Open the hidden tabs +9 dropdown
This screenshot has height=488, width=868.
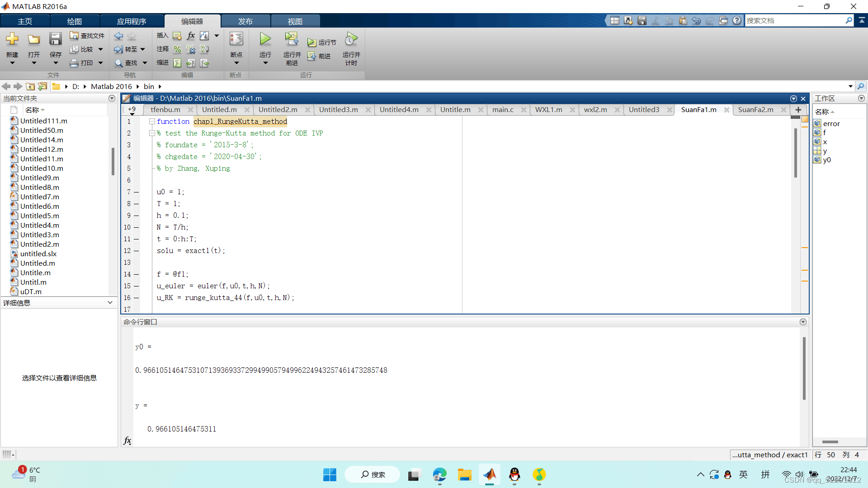[132, 110]
